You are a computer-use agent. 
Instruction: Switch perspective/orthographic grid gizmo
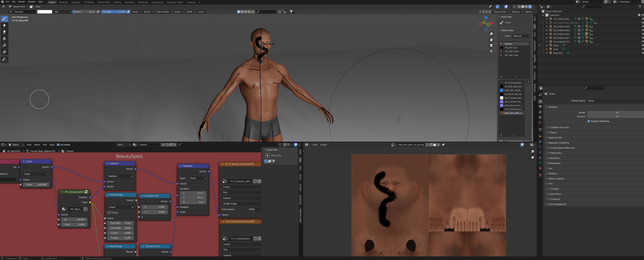(491, 51)
